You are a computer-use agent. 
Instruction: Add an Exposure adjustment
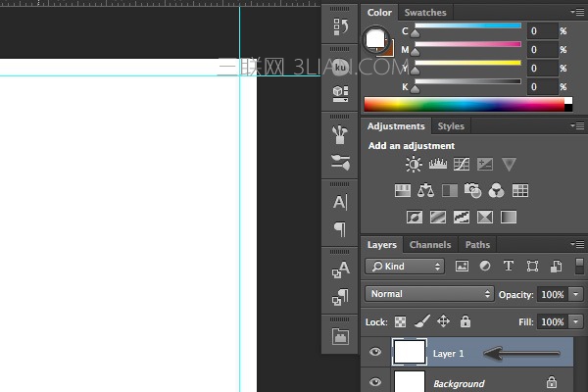(485, 164)
